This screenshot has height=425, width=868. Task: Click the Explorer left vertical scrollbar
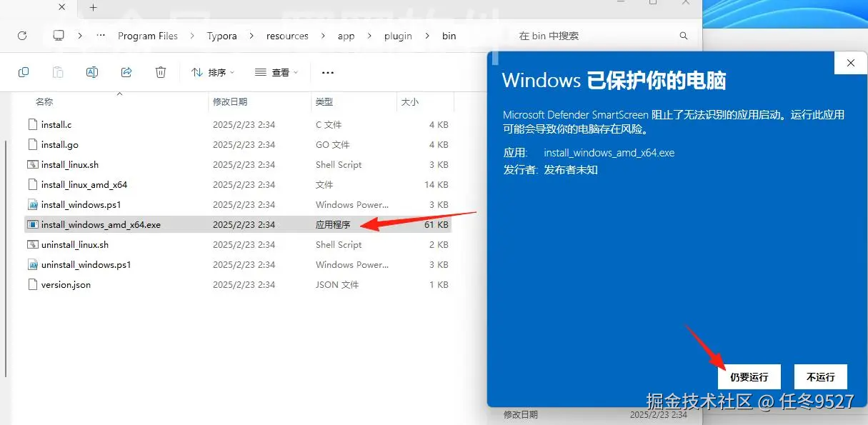pos(6,257)
